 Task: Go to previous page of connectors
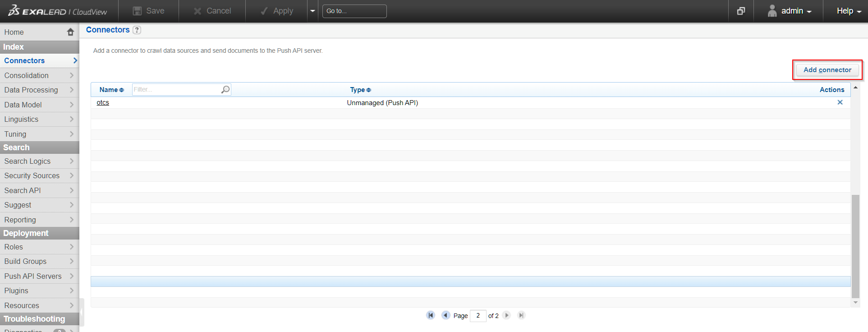pos(445,315)
